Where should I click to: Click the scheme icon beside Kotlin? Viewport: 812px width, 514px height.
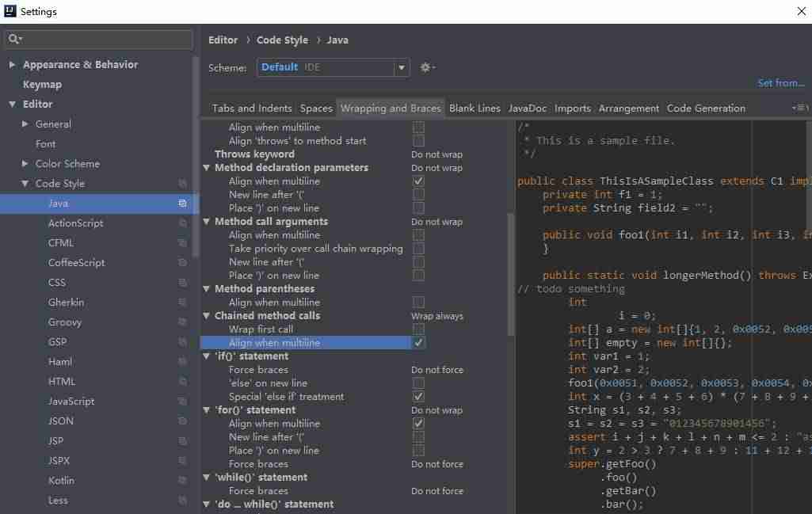pyautogui.click(x=182, y=481)
